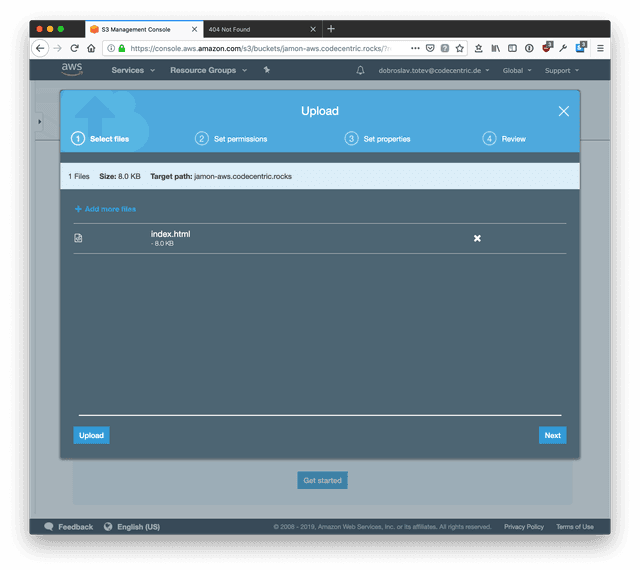Click the Upload button
The image size is (640, 570).
91,435
